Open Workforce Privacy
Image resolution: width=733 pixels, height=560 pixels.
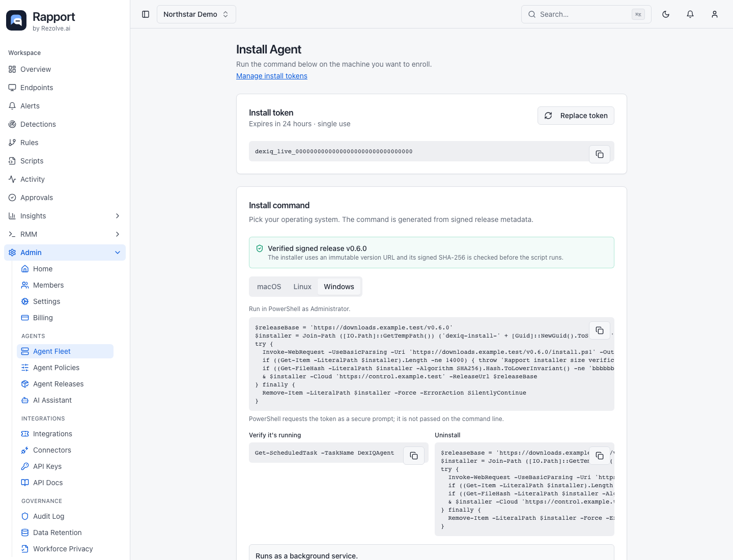tap(65, 549)
